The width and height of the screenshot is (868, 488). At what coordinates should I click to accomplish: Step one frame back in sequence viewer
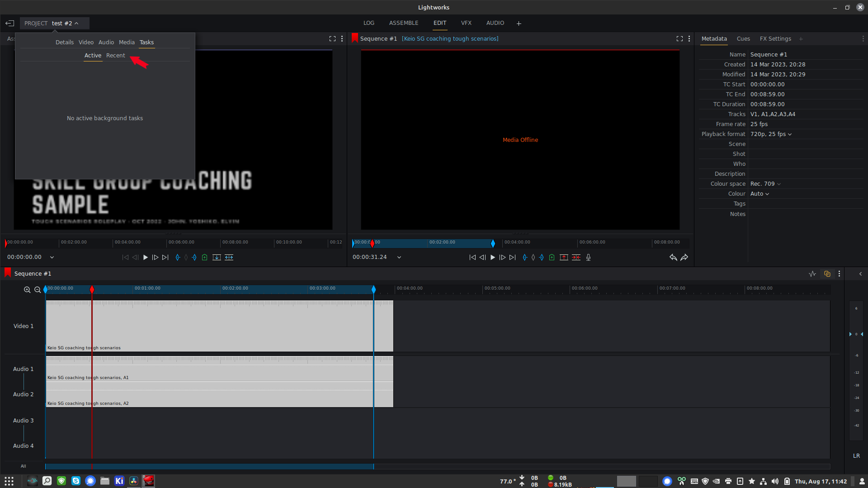click(x=482, y=257)
